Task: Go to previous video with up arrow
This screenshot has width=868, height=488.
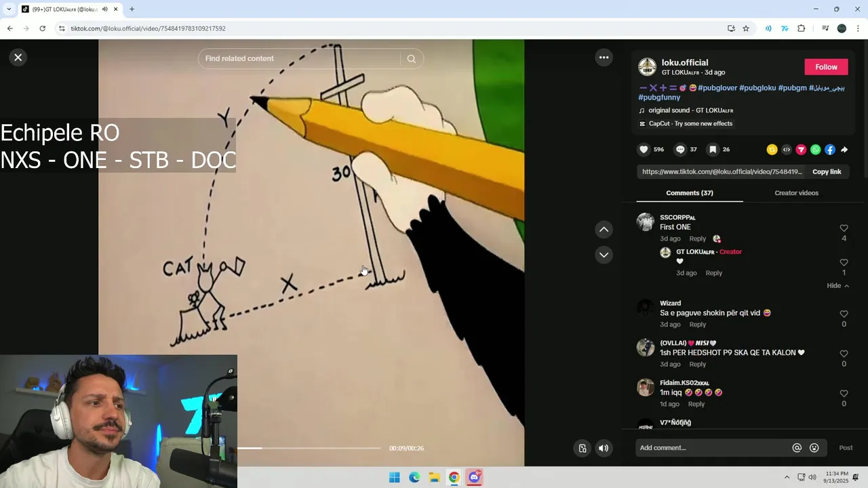Action: (x=604, y=230)
